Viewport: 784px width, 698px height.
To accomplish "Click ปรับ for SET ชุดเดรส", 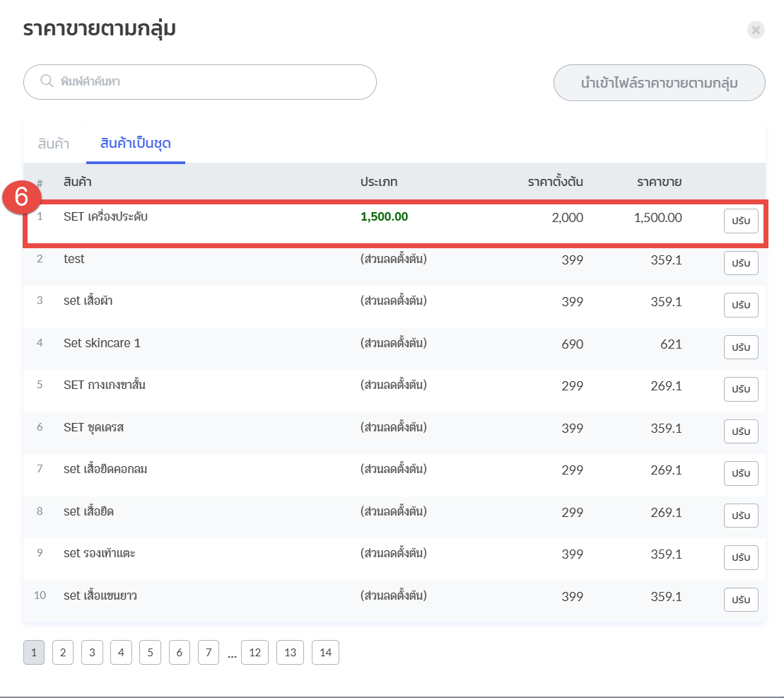I will (740, 431).
